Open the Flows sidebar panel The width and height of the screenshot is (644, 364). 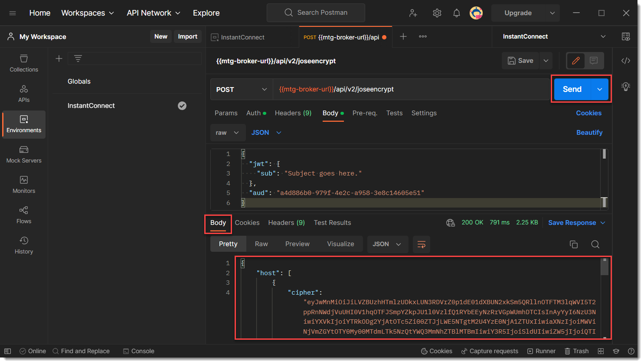tap(24, 215)
